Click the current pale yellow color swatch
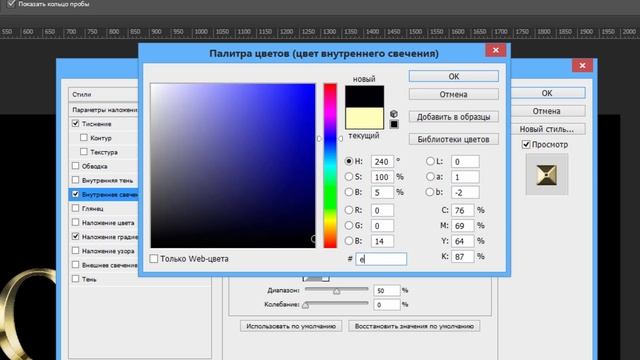Viewport: 640px width, 360px height. (x=364, y=118)
